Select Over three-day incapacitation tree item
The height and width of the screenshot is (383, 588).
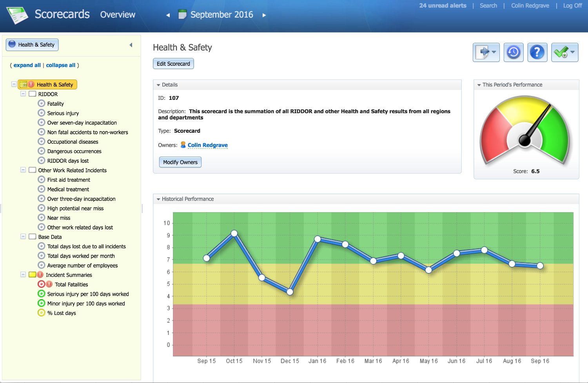81,199
